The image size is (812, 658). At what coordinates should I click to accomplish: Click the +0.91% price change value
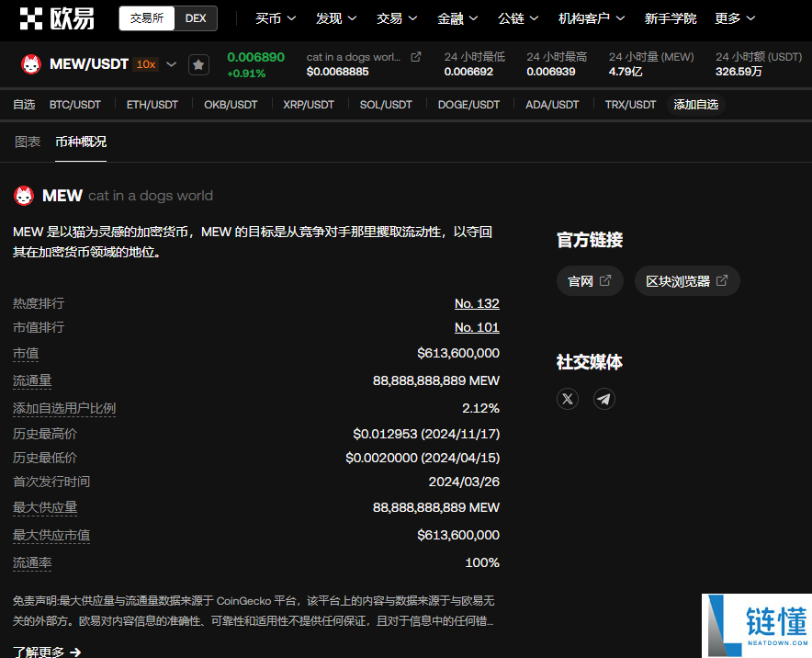click(x=246, y=74)
